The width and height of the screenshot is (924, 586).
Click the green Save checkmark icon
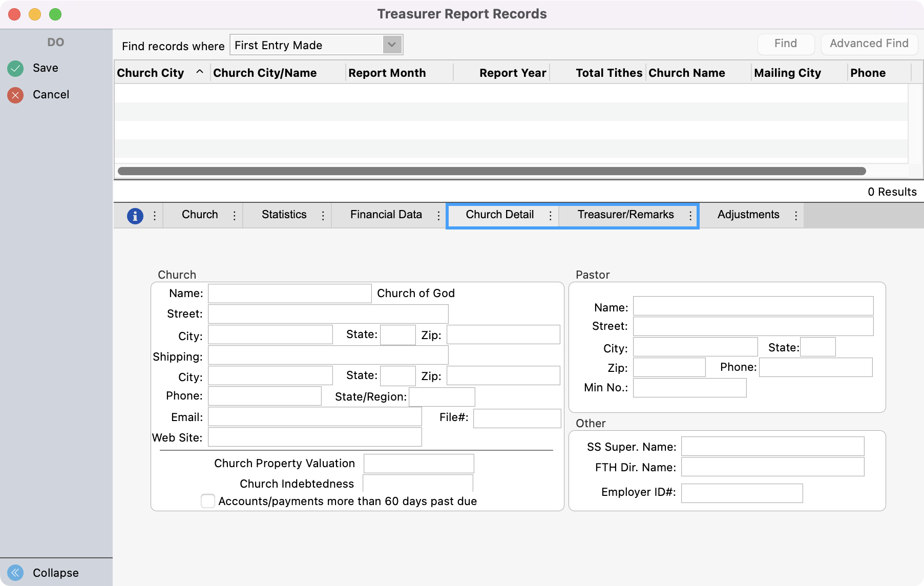coord(15,68)
